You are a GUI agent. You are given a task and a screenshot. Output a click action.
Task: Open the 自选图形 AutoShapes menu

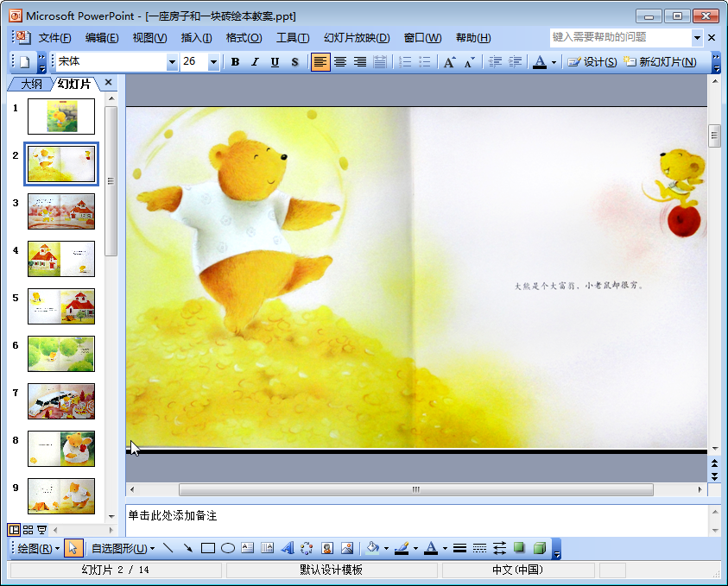click(x=123, y=548)
